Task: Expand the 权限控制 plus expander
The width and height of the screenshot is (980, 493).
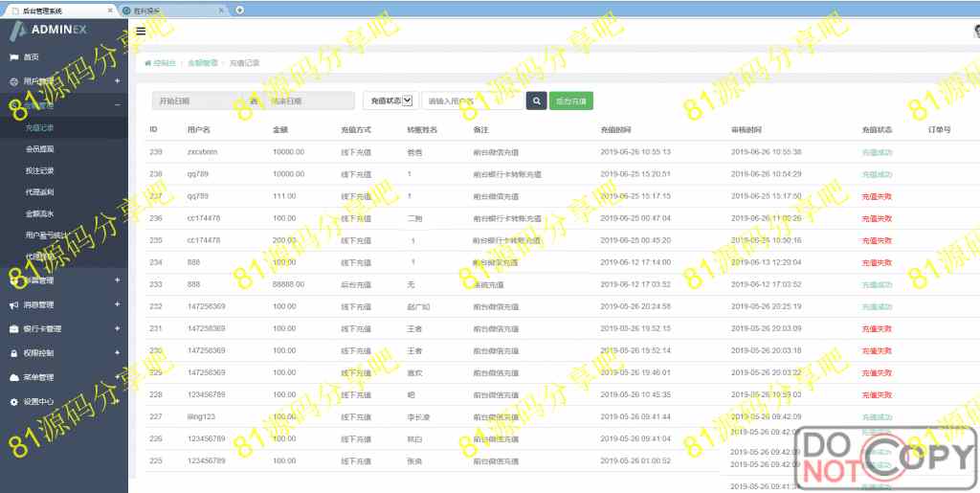Action: coord(117,353)
